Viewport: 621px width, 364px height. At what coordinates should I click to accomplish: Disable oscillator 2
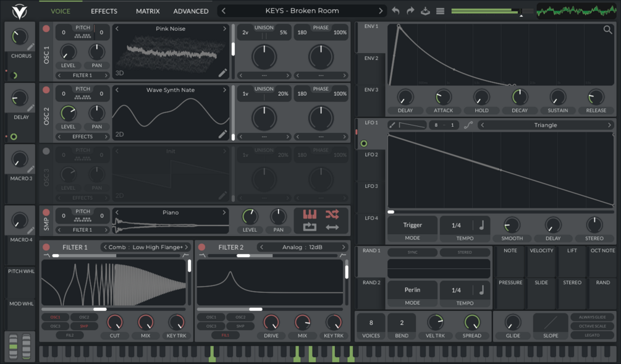pyautogui.click(x=46, y=90)
